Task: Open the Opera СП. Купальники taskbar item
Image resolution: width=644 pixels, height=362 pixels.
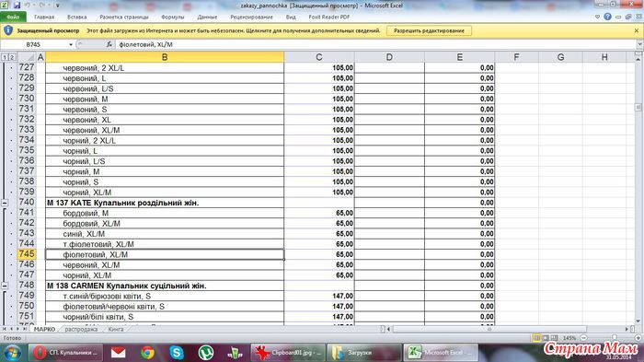Action: click(x=65, y=353)
